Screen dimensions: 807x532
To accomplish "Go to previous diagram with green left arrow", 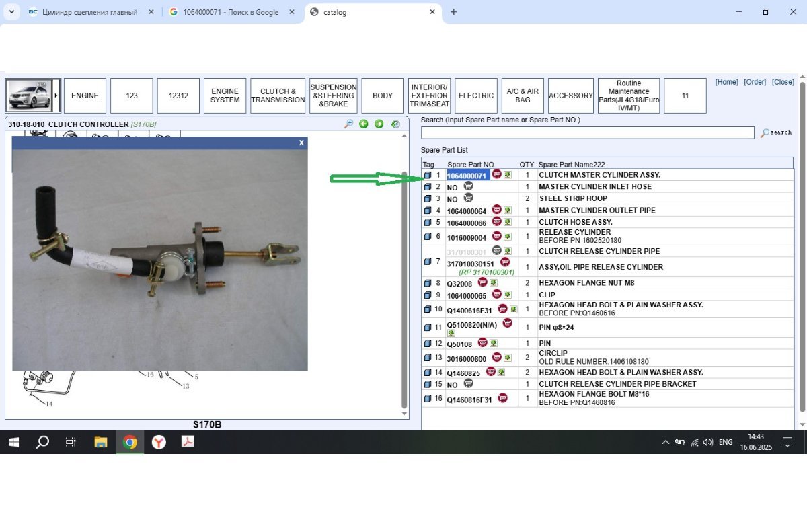I will click(x=364, y=124).
